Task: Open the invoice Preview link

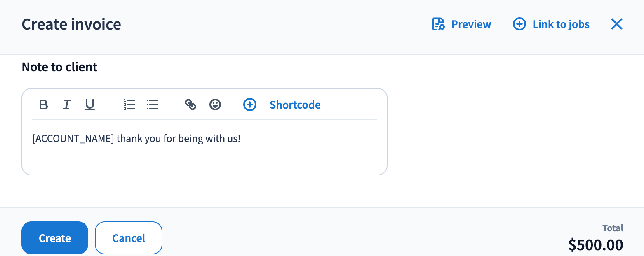Action: (471, 24)
